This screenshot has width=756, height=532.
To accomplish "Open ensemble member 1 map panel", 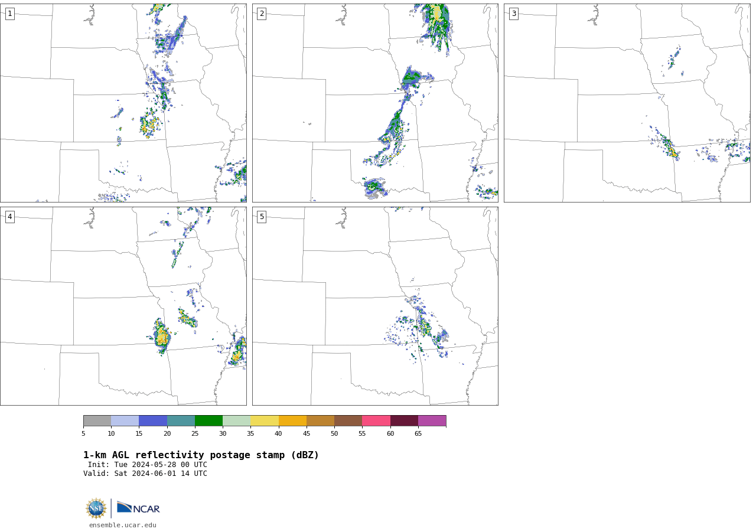I will [123, 103].
